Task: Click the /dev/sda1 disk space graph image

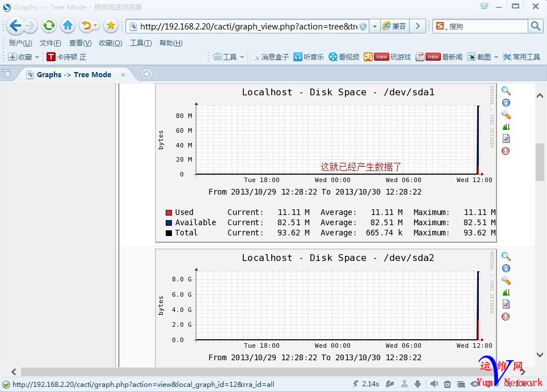Action: tap(326, 163)
